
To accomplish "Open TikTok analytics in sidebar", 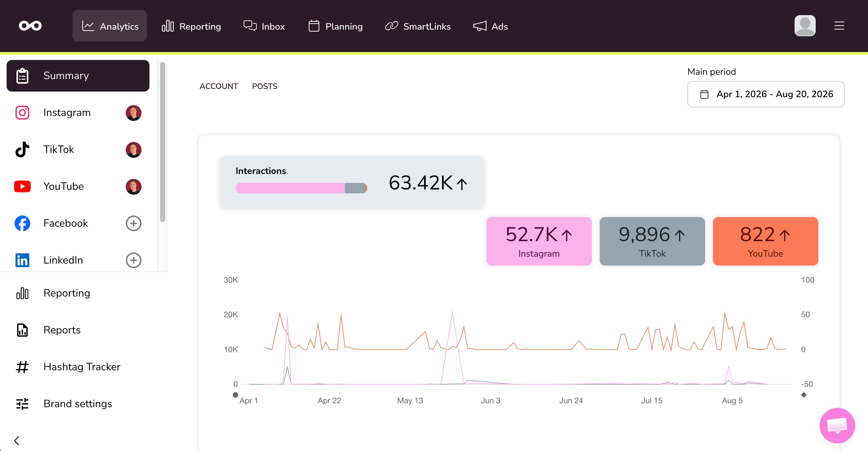I will coord(78,150).
